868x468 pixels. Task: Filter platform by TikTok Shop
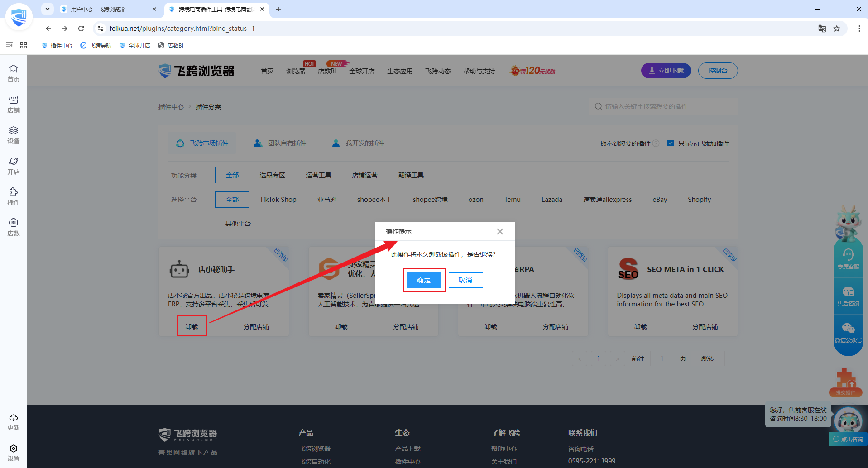tap(278, 200)
